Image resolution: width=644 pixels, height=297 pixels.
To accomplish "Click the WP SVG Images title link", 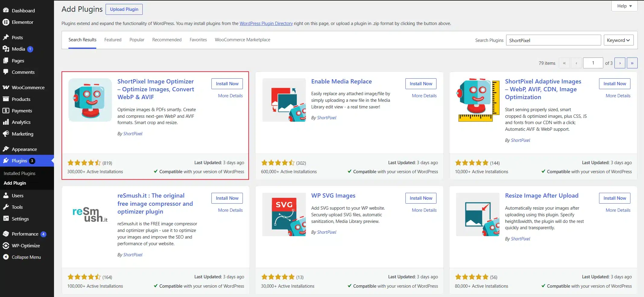I will 333,196.
